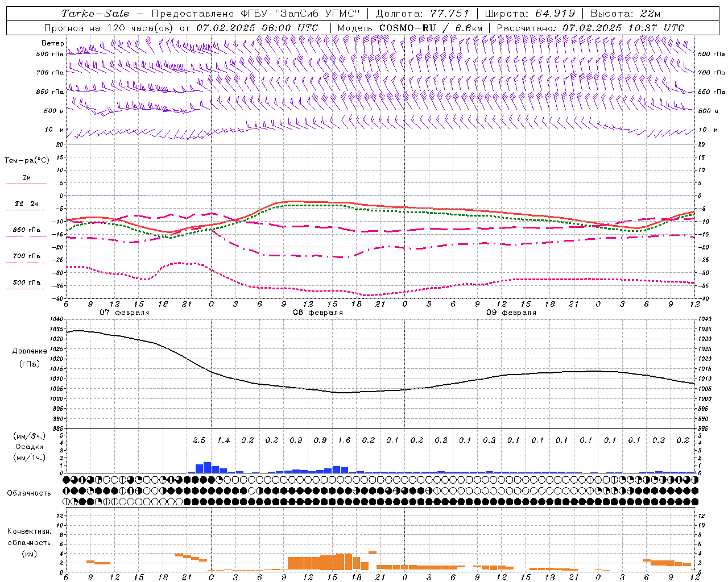Click the "700 гПа" temperature legend entry
Image resolution: width=728 pixels, height=582 pixels.
pyautogui.click(x=27, y=256)
